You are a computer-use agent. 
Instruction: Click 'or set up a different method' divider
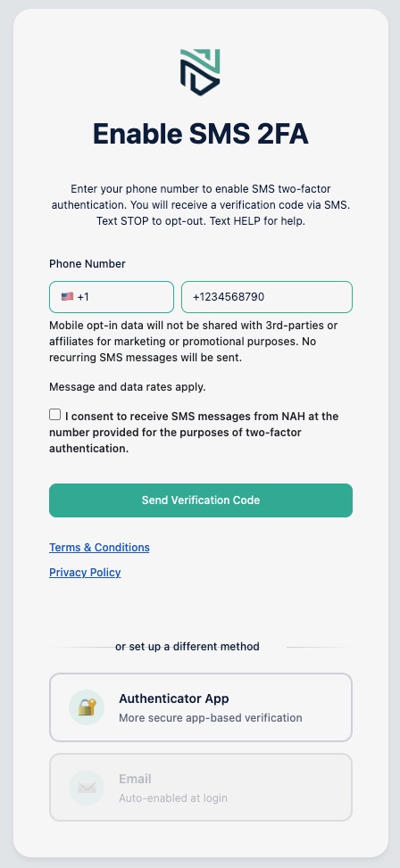187,647
